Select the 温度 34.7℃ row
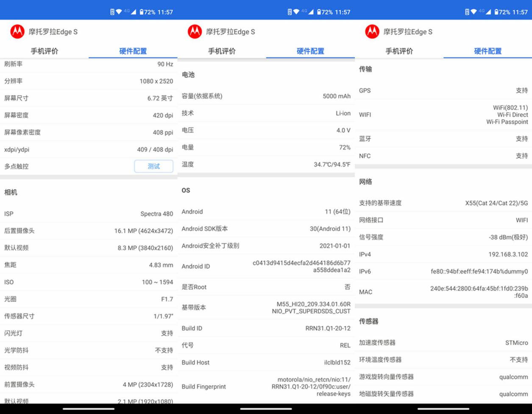This screenshot has height=414, width=532. (266, 164)
